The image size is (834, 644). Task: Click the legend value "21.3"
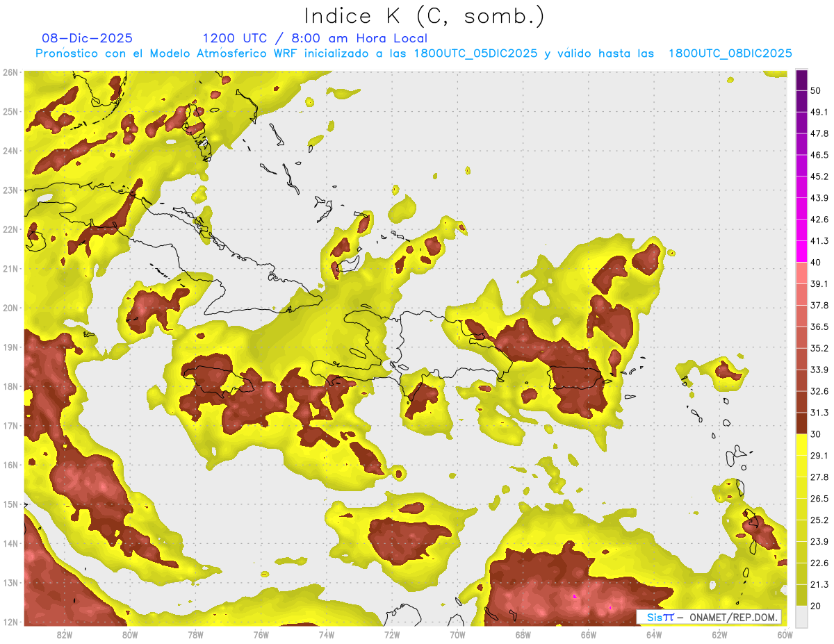pyautogui.click(x=819, y=585)
